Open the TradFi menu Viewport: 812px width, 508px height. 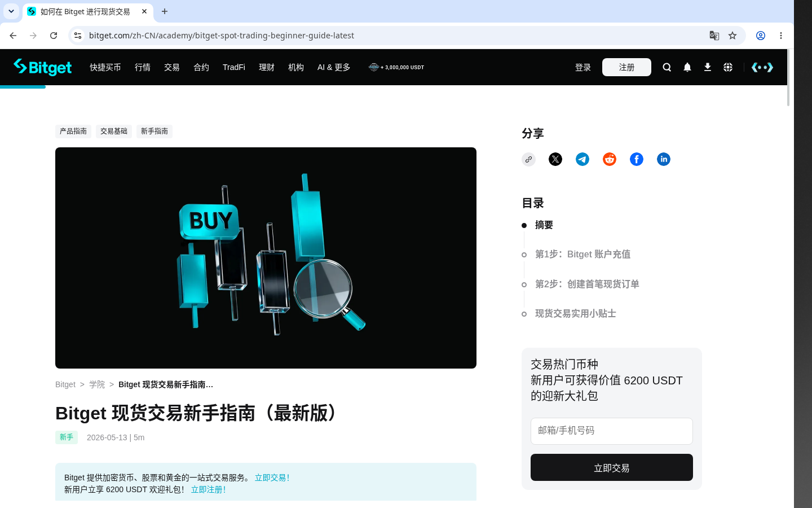click(x=234, y=67)
